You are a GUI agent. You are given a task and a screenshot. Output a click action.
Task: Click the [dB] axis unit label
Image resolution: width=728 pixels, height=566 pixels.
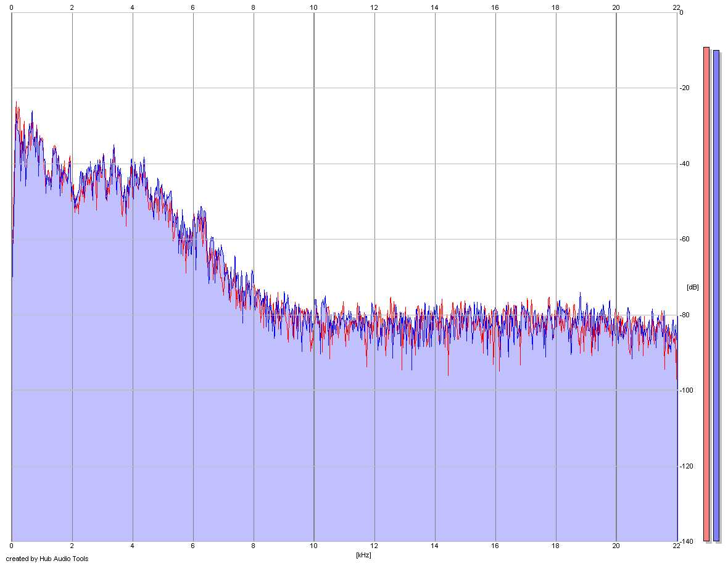point(692,287)
